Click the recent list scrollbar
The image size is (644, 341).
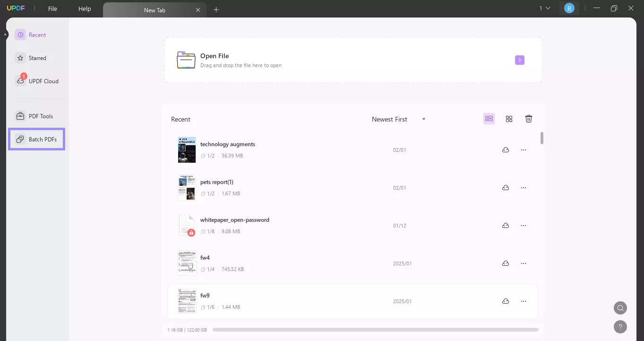pyautogui.click(x=542, y=138)
